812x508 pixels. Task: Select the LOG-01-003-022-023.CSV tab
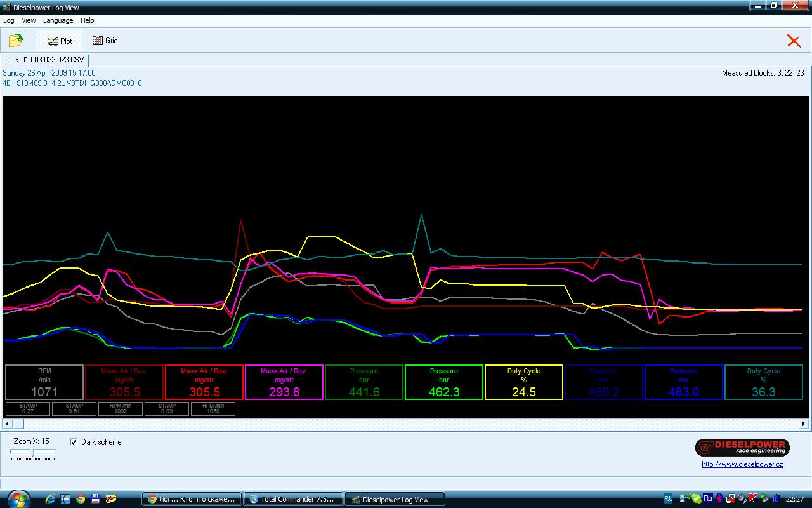[44, 60]
